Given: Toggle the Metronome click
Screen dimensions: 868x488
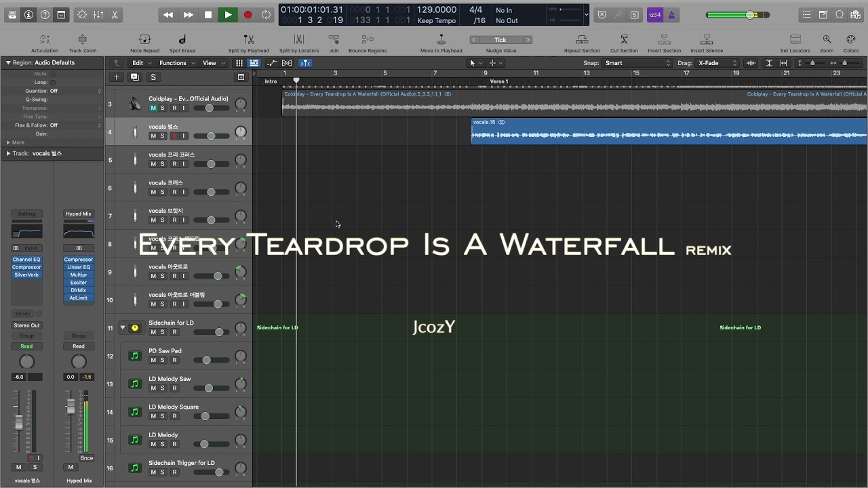Looking at the screenshot, I should click(x=671, y=15).
